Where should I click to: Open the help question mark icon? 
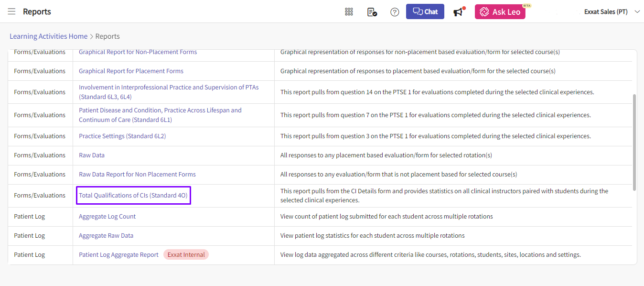tap(395, 12)
